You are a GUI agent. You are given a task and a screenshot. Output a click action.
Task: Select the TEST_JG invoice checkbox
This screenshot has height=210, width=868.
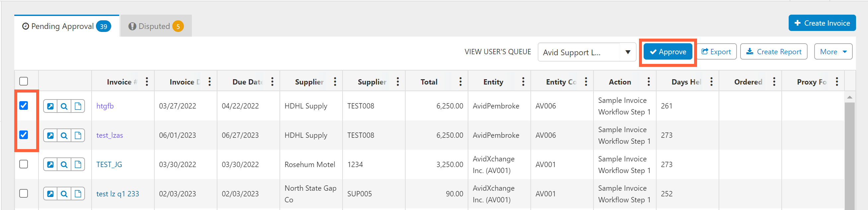[x=24, y=164]
